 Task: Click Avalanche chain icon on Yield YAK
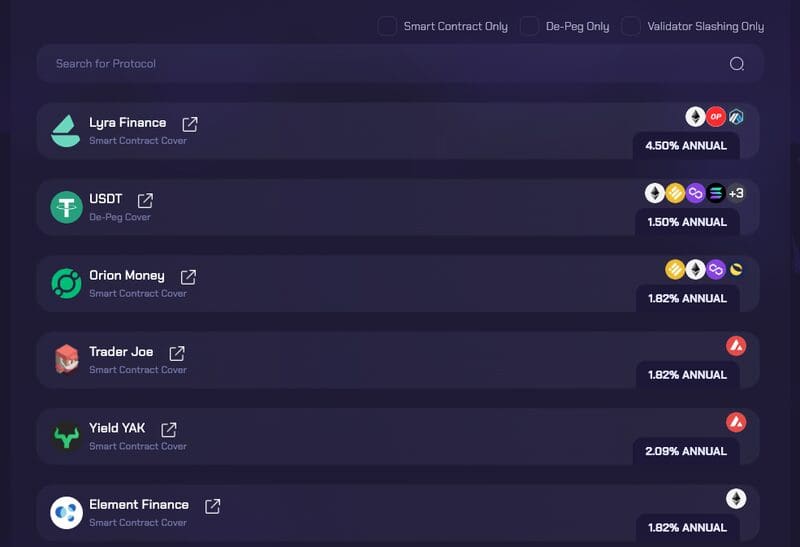(x=736, y=422)
